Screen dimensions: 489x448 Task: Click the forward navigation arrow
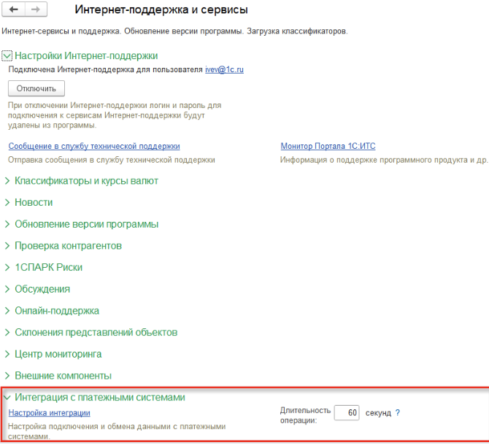point(36,10)
